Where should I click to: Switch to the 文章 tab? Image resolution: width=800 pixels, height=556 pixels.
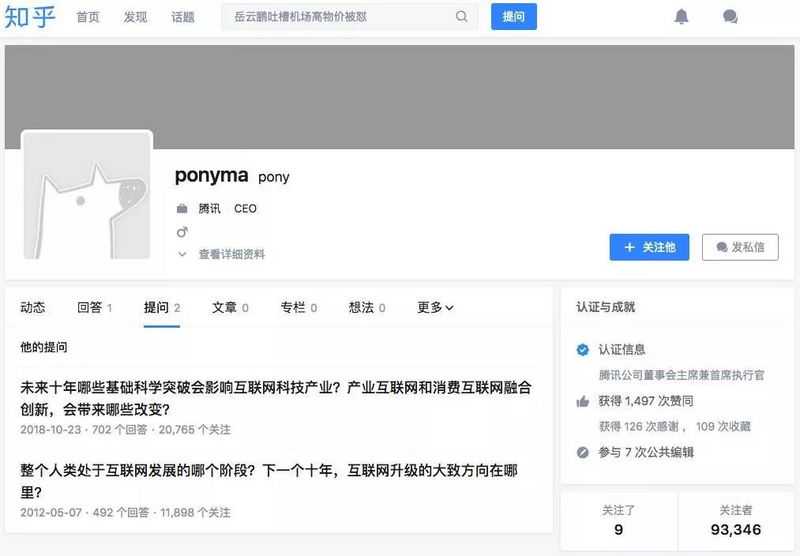(230, 308)
